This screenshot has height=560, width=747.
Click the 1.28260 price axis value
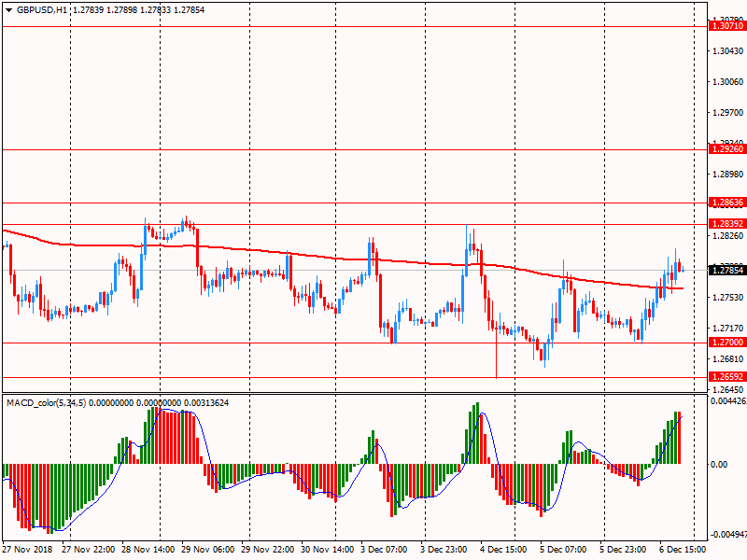click(x=727, y=236)
